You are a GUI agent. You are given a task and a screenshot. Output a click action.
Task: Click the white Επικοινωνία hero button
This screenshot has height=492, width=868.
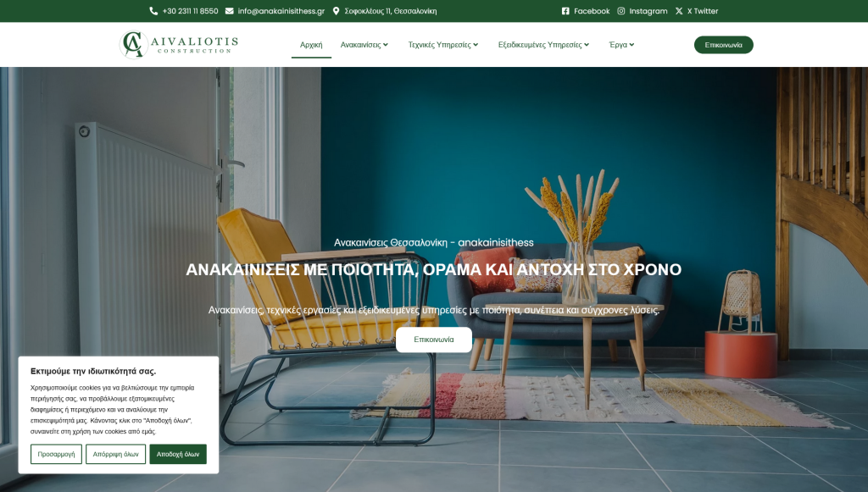[434, 340]
